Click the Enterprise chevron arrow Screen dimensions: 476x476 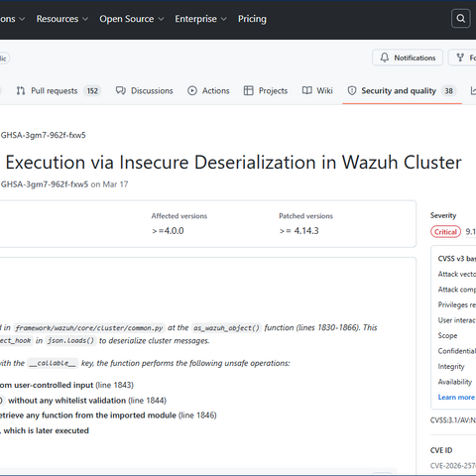224,19
